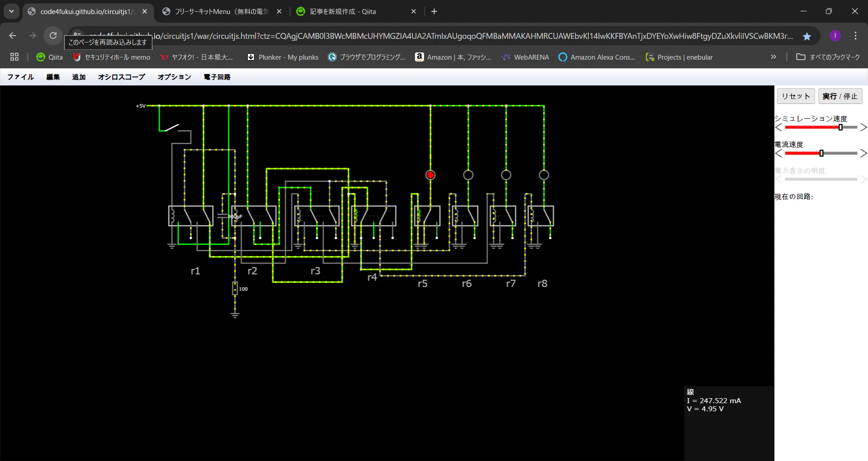Close the フリーサーキットMenu tab
Image resolution: width=868 pixels, height=461 pixels.
click(279, 11)
